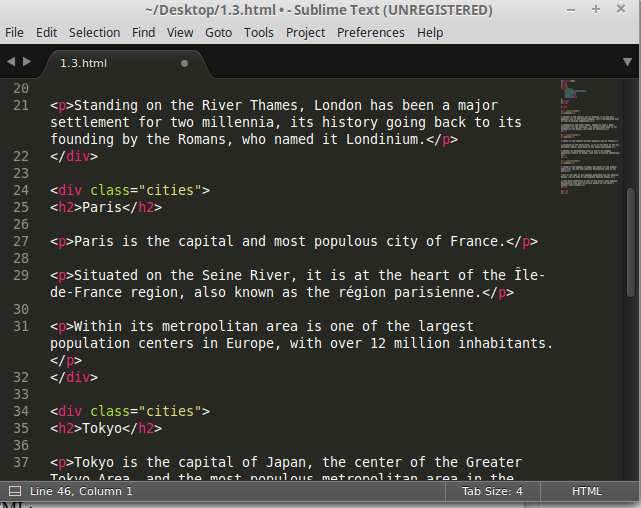Viewport: 641px width, 508px height.
Task: Go to previous tab with left arrow
Action: point(11,62)
